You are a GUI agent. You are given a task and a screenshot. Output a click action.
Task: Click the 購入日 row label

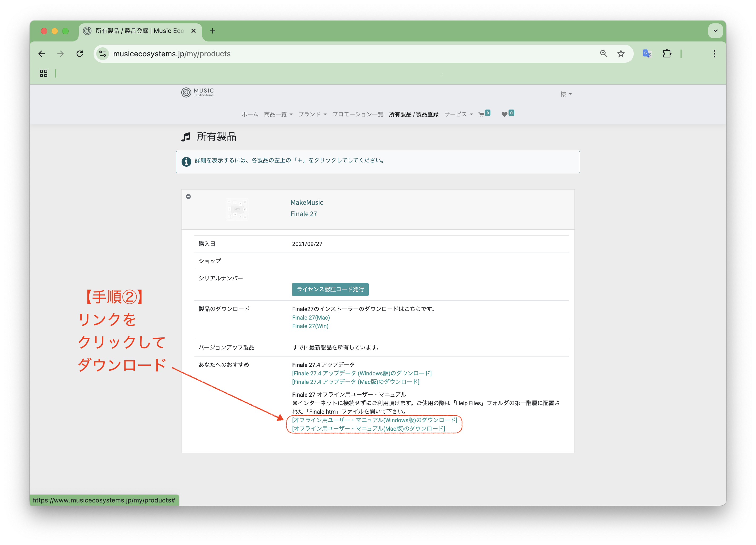pos(207,244)
